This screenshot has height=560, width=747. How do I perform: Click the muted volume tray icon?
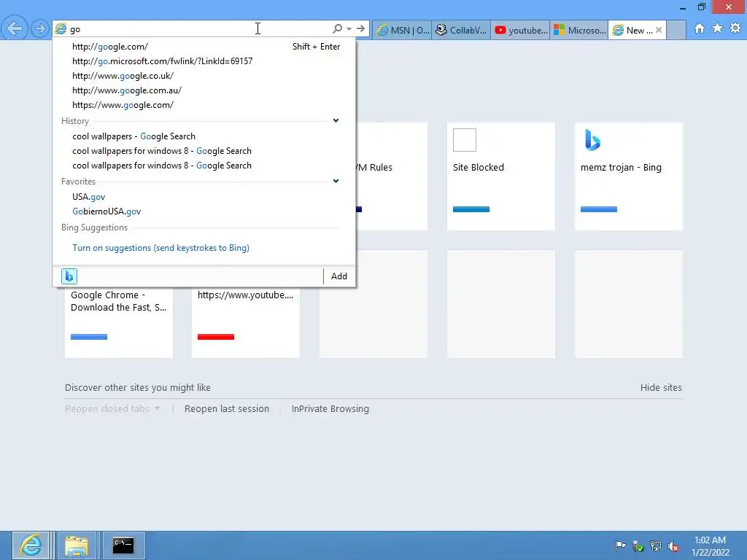pos(673,546)
